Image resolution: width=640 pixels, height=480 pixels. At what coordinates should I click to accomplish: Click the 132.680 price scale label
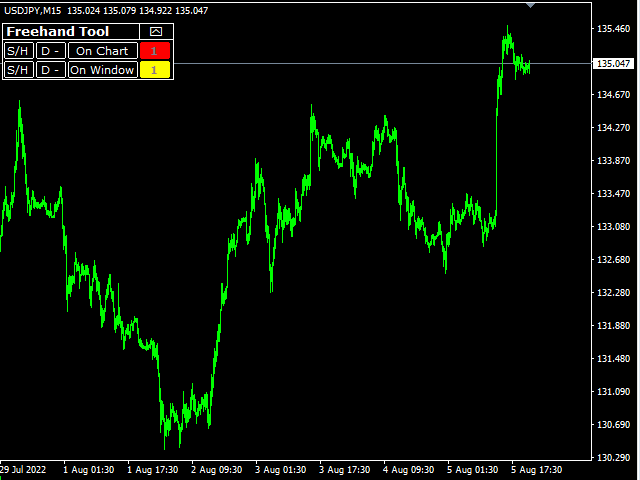(x=613, y=260)
